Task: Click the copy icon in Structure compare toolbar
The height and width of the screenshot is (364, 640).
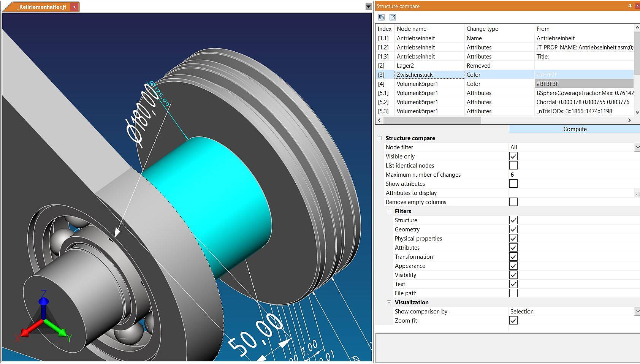Action: click(x=382, y=17)
